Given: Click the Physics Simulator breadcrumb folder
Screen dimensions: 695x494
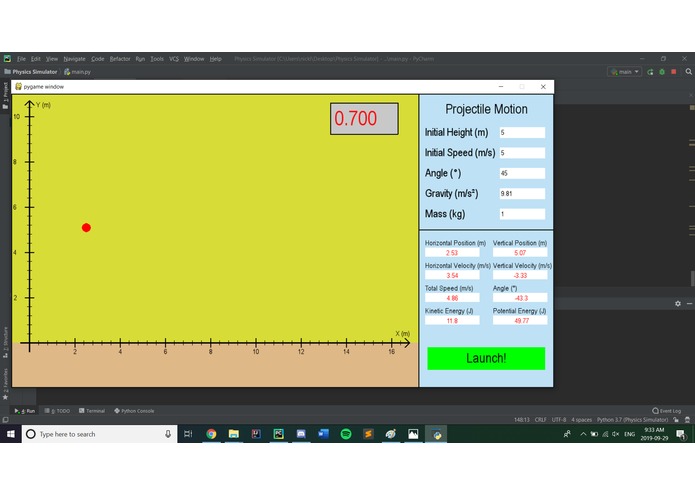Looking at the screenshot, I should click(x=31, y=71).
